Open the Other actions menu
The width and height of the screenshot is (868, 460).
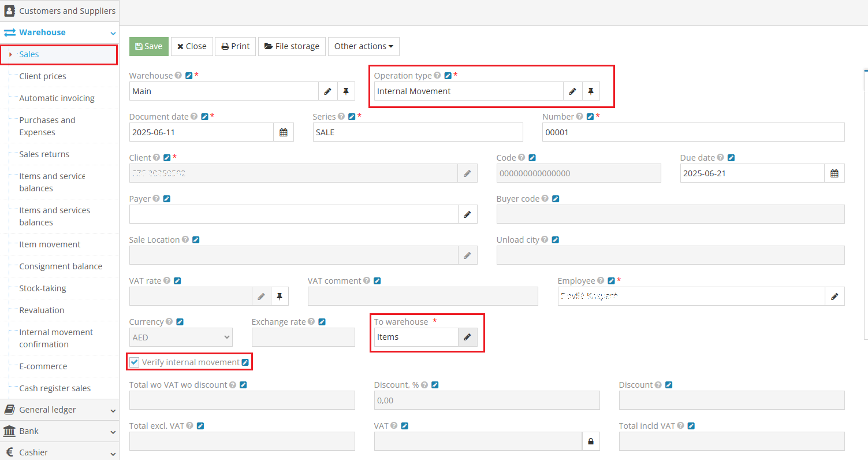pyautogui.click(x=363, y=46)
